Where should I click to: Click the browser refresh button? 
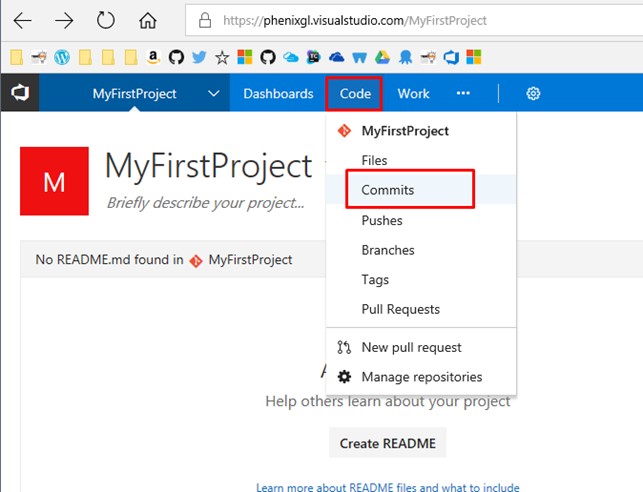[106, 20]
